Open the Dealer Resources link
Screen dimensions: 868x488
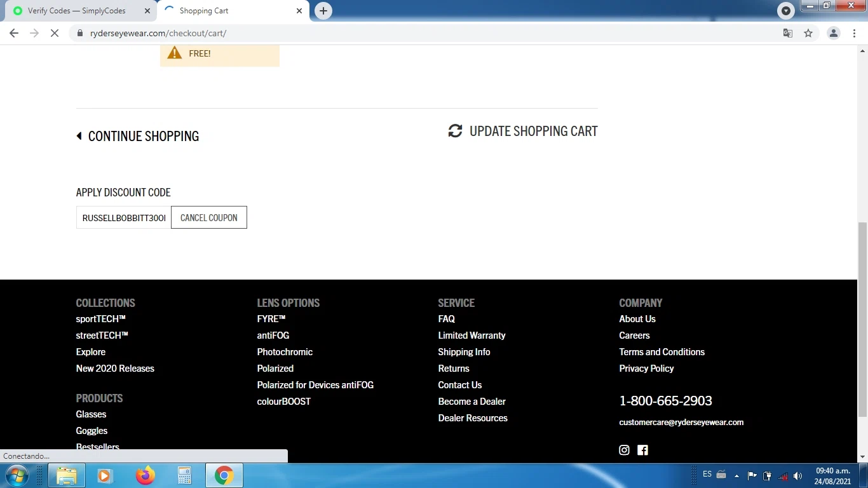coord(473,418)
